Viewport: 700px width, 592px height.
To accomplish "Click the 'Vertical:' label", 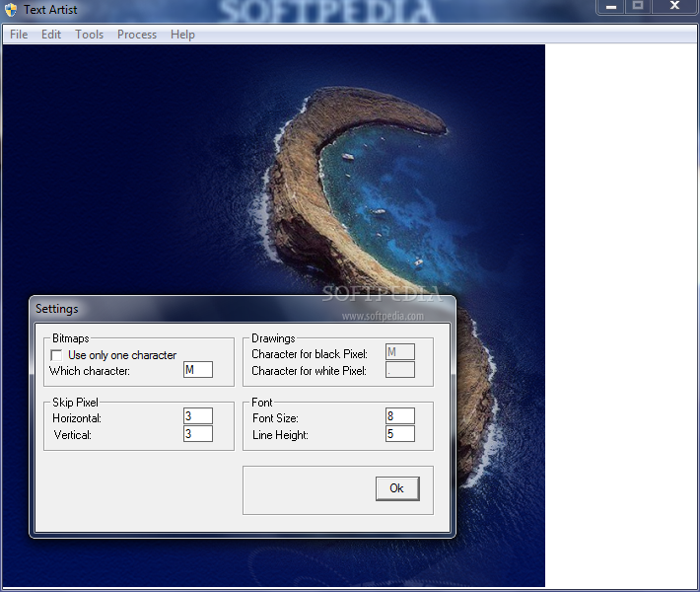I will pos(73,435).
